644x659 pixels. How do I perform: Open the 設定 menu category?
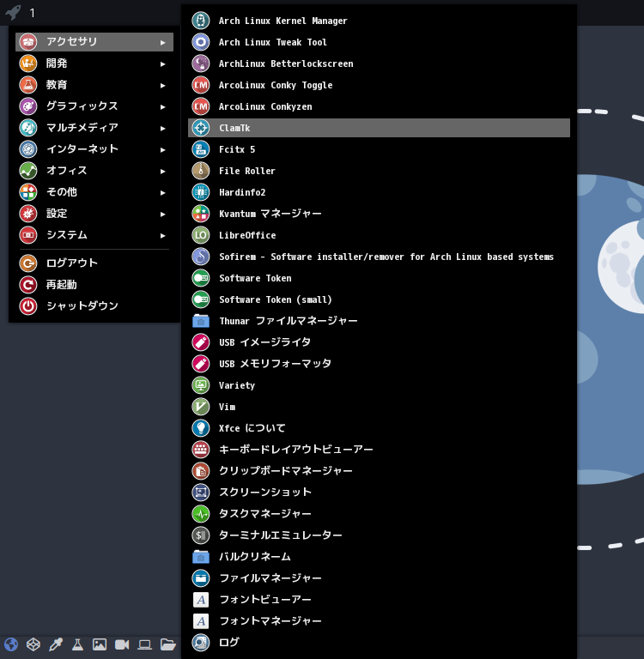(57, 214)
